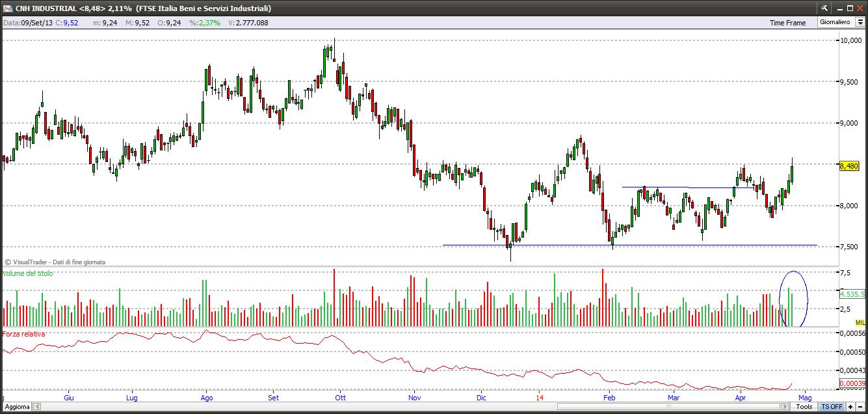Screen dimensions: 868x414
Task: Click the 'Time Frame' label
Action: click(787, 23)
